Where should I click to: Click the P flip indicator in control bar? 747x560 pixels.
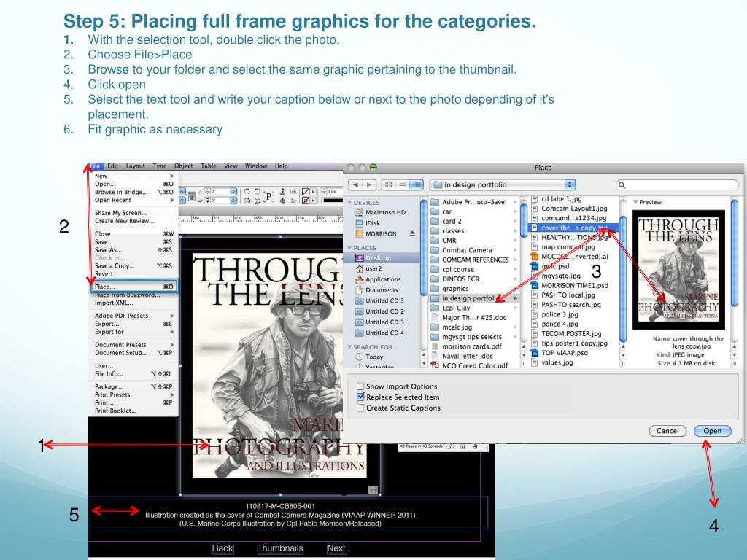[268, 196]
